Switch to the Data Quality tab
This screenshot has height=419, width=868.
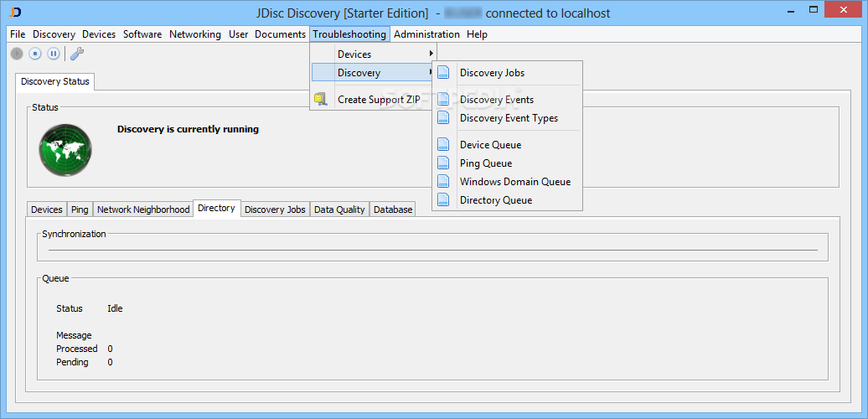click(x=339, y=209)
